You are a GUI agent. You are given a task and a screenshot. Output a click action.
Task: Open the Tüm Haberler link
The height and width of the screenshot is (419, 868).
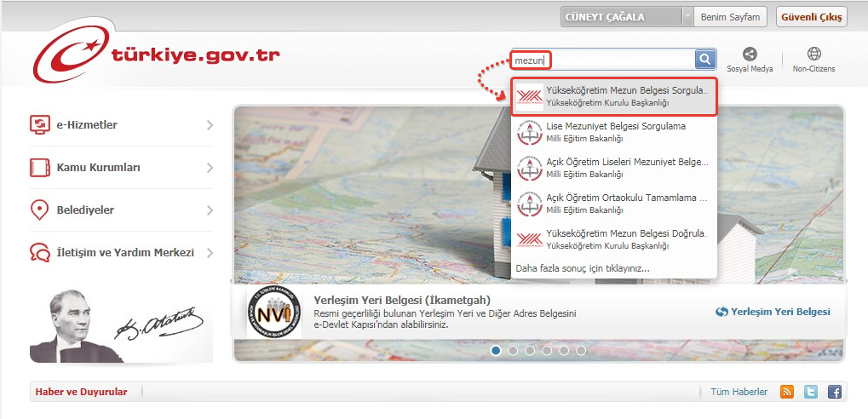click(x=739, y=392)
